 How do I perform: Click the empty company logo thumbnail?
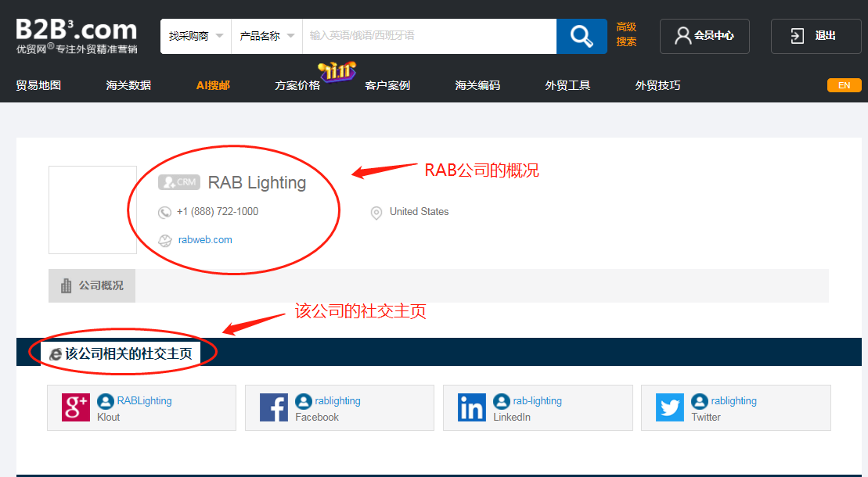pos(92,210)
